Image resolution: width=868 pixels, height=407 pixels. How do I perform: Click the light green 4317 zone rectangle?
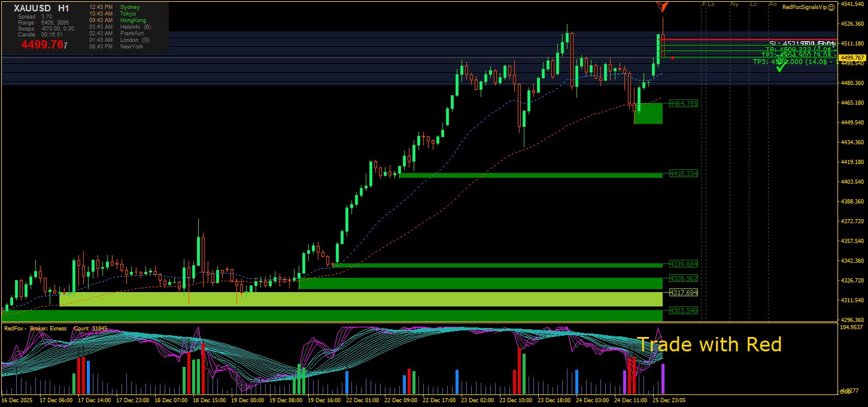[x=359, y=299]
